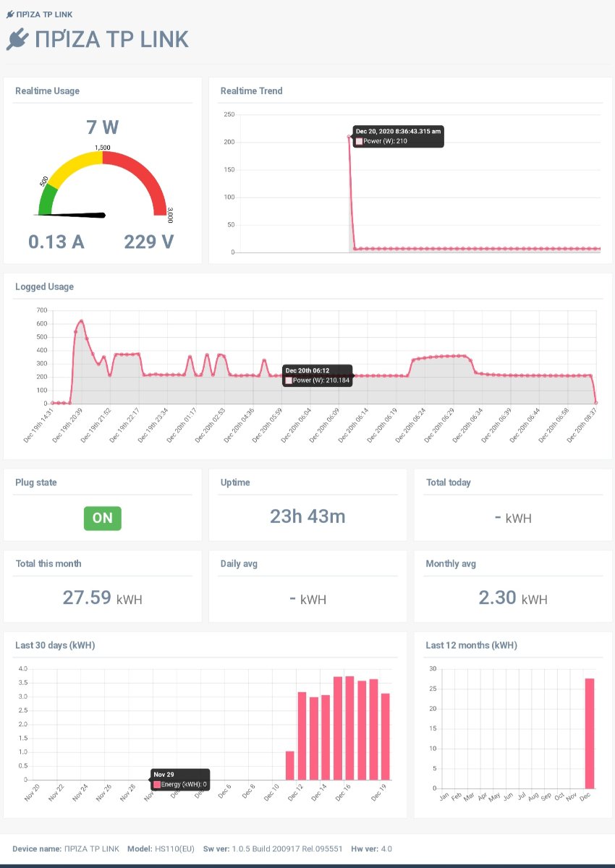Click the Daily avg dash kWH value
Viewport: 615px width, 868px height.
pos(307,599)
